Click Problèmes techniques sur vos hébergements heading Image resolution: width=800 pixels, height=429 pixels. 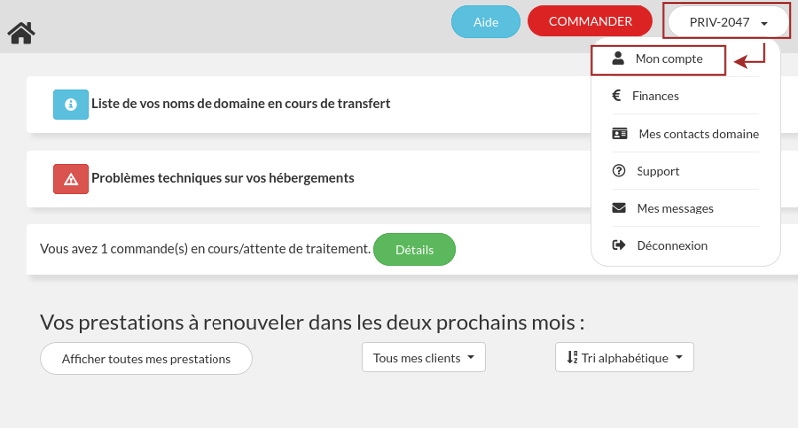pos(223,178)
